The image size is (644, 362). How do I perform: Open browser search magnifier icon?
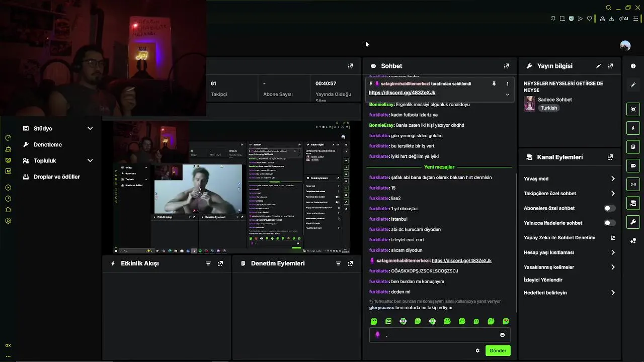tap(608, 8)
